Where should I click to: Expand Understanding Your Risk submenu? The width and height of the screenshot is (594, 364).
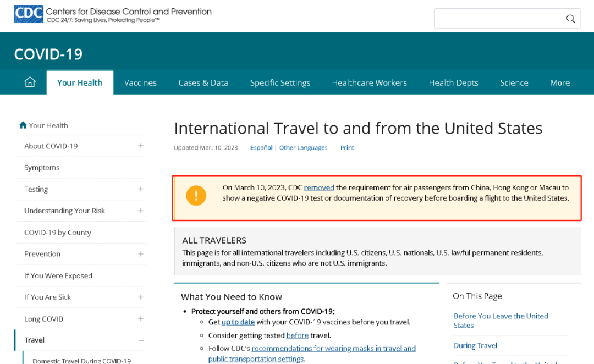(141, 211)
